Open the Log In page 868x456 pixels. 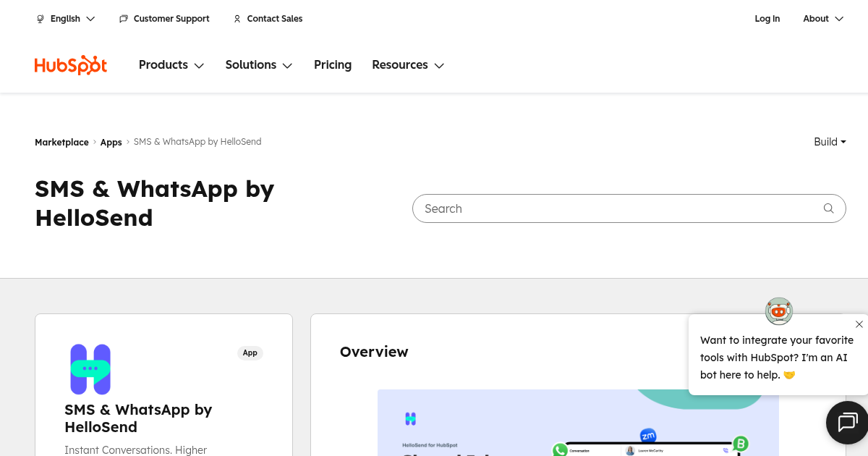click(x=767, y=19)
